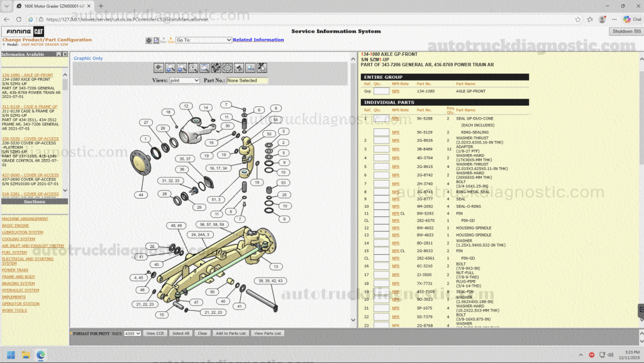Click the fit-to-window graphic tool

click(x=227, y=68)
